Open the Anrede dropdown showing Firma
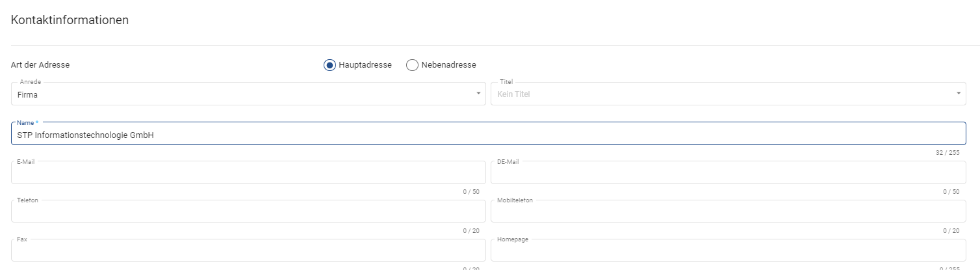 point(248,94)
